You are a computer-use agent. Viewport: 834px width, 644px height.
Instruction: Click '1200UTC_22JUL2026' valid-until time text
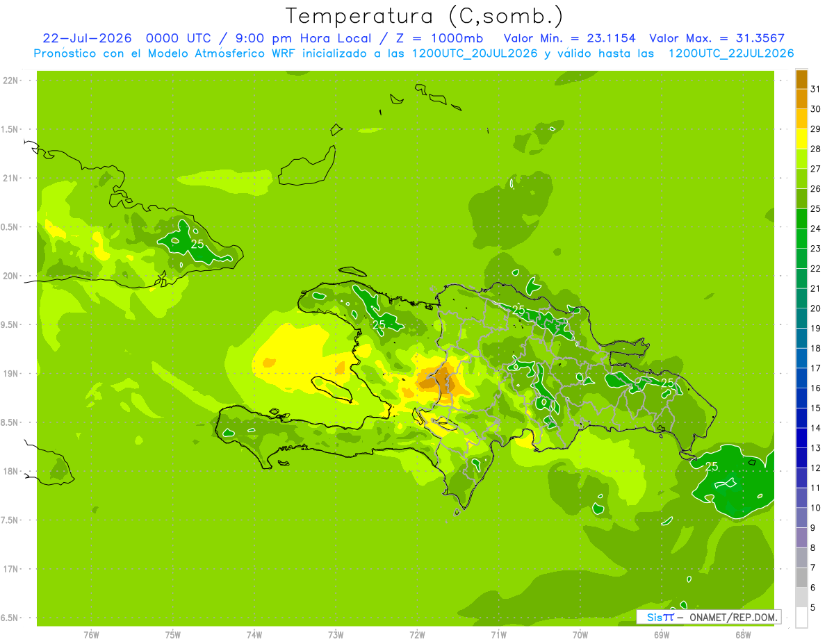coord(730,53)
